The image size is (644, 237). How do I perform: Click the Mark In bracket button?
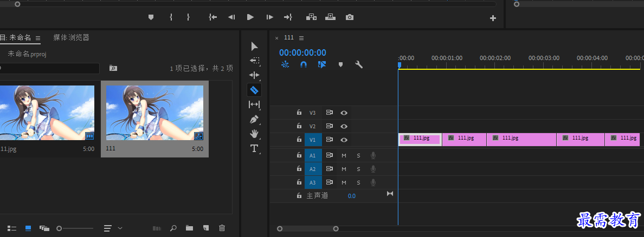pyautogui.click(x=171, y=17)
